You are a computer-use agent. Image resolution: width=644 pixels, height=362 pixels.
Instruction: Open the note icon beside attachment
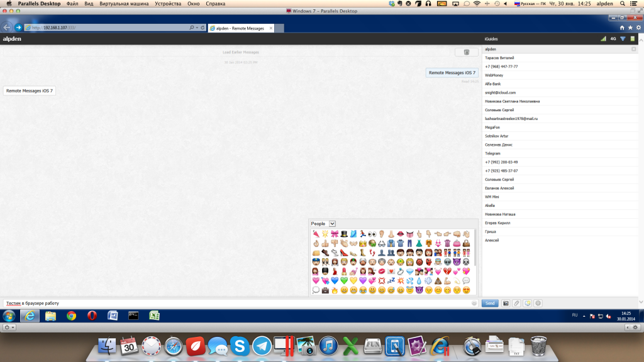[x=527, y=304]
